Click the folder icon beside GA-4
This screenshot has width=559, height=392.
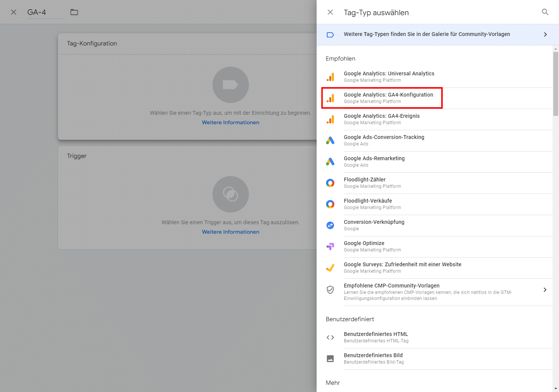[x=74, y=12]
